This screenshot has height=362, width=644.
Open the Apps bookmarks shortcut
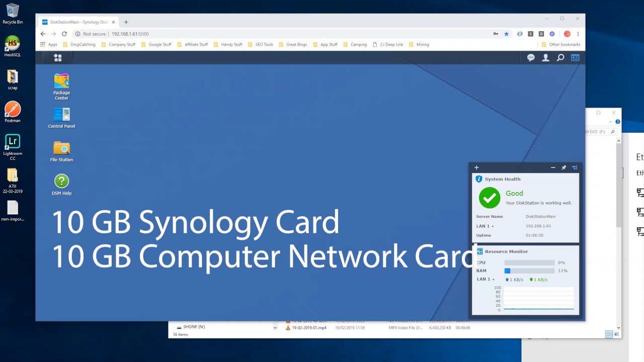[49, 44]
